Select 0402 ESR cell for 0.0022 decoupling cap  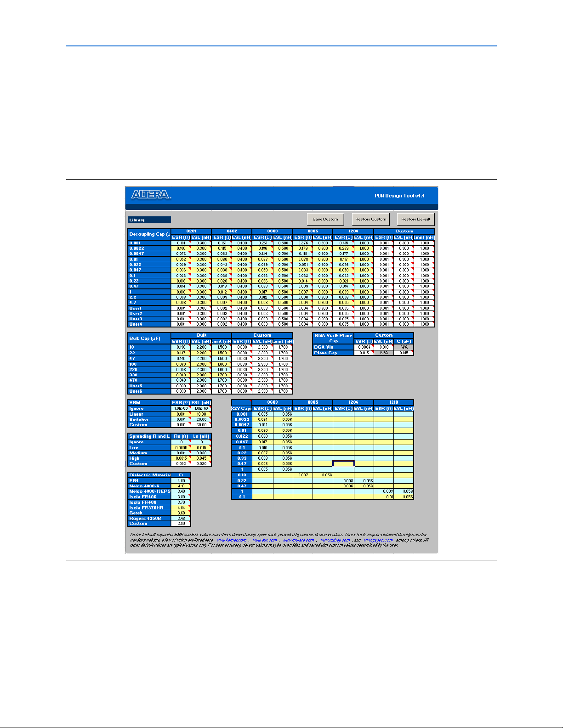pyautogui.click(x=222, y=248)
